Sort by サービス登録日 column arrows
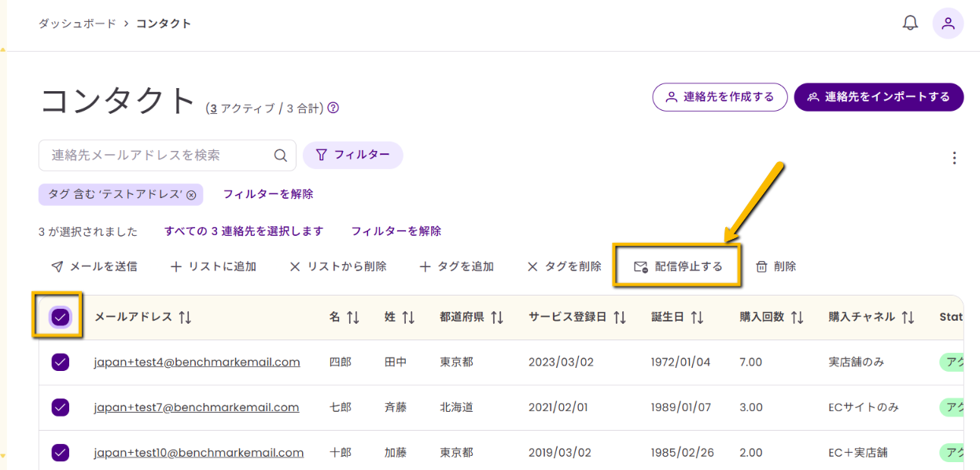 tap(620, 318)
